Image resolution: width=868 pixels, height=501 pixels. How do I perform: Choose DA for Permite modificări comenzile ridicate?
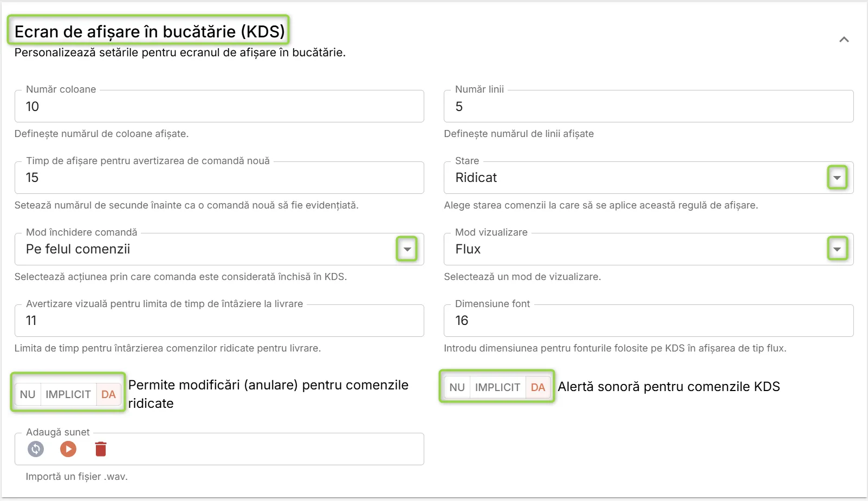click(x=109, y=394)
